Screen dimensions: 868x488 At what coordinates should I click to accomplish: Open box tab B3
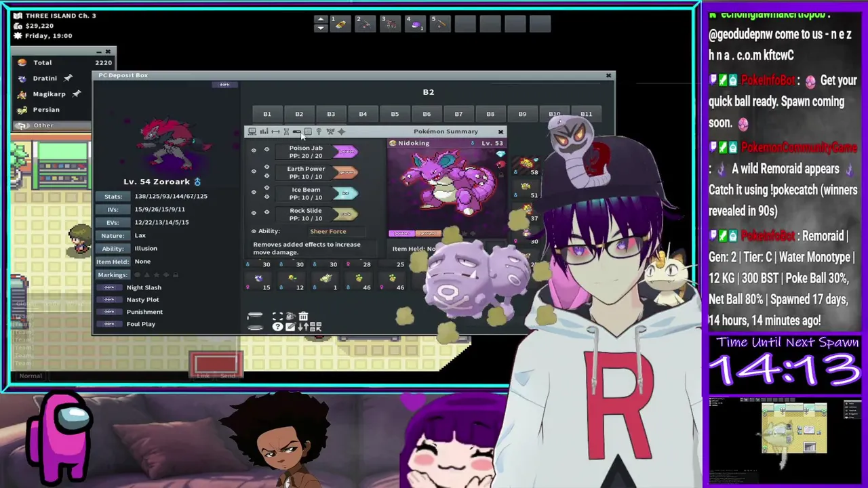click(x=331, y=114)
